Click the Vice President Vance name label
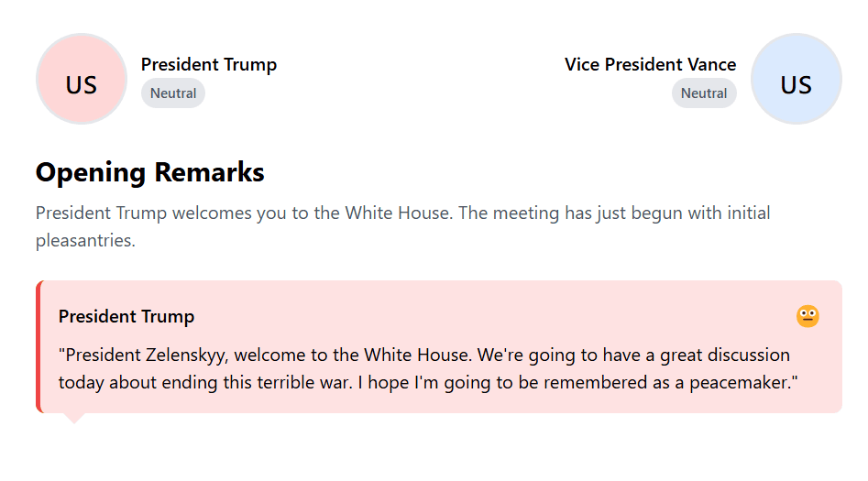The height and width of the screenshot is (481, 868). click(650, 64)
